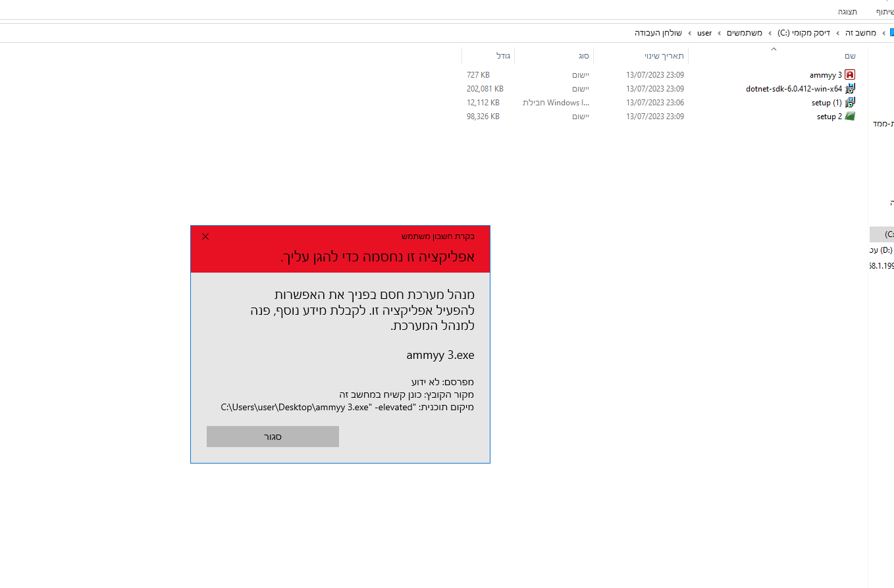
Task: Open the שיתוף ribbon tab
Action: (x=886, y=12)
